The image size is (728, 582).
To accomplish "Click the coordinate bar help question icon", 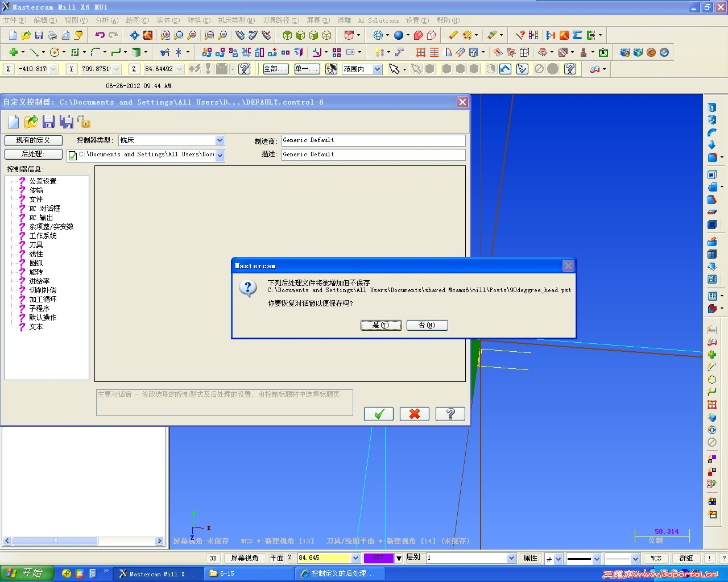I will [245, 69].
